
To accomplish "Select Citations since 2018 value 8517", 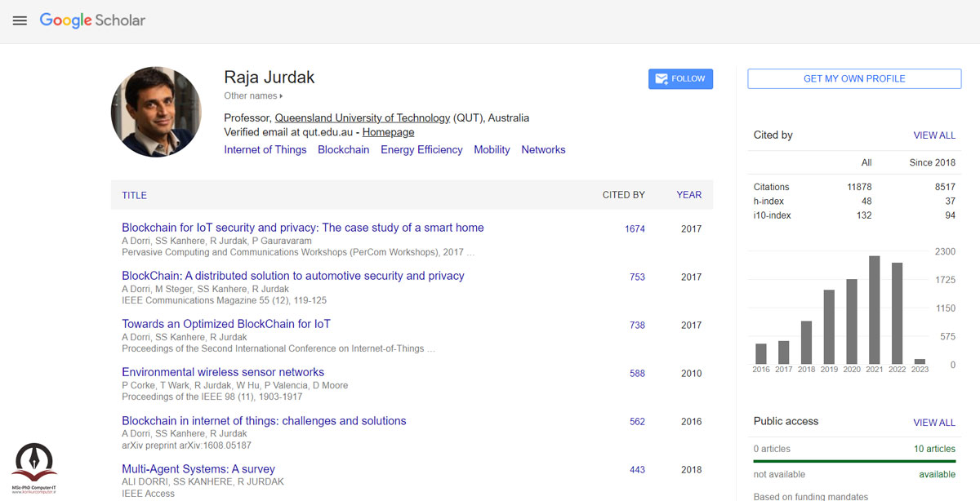I will pyautogui.click(x=945, y=187).
